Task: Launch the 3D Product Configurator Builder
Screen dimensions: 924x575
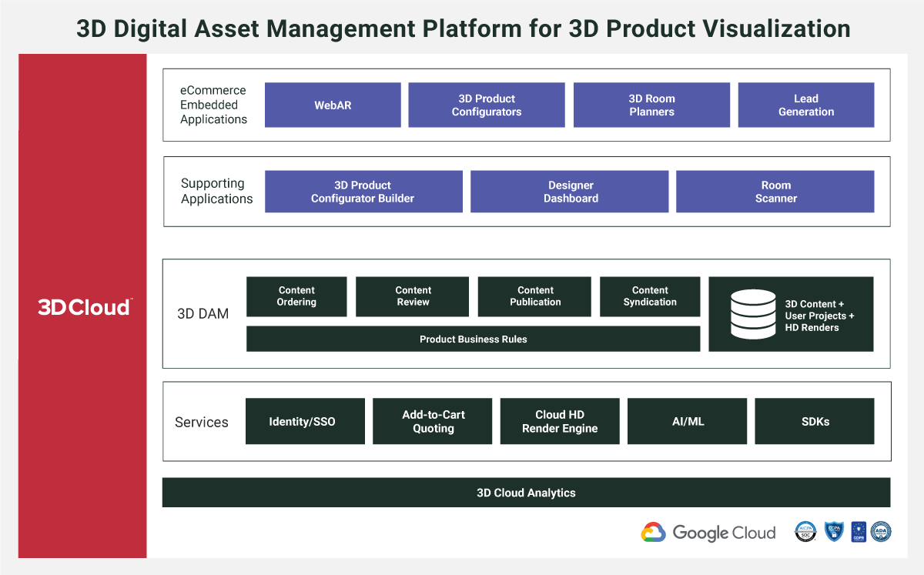Action: click(x=363, y=191)
